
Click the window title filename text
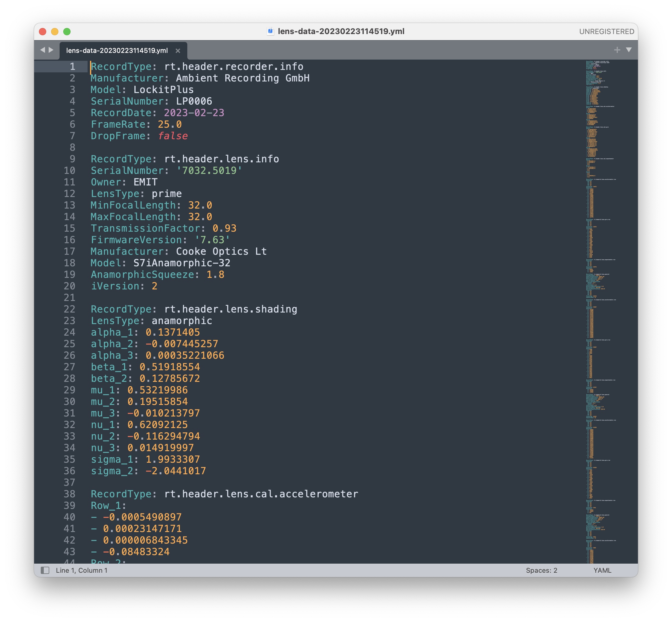pyautogui.click(x=341, y=31)
